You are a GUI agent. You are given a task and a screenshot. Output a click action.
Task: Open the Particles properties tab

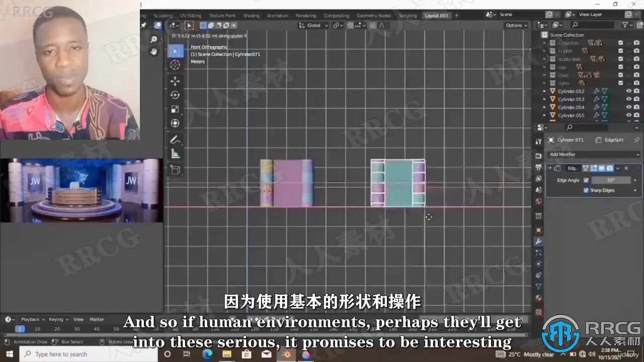coord(539,253)
